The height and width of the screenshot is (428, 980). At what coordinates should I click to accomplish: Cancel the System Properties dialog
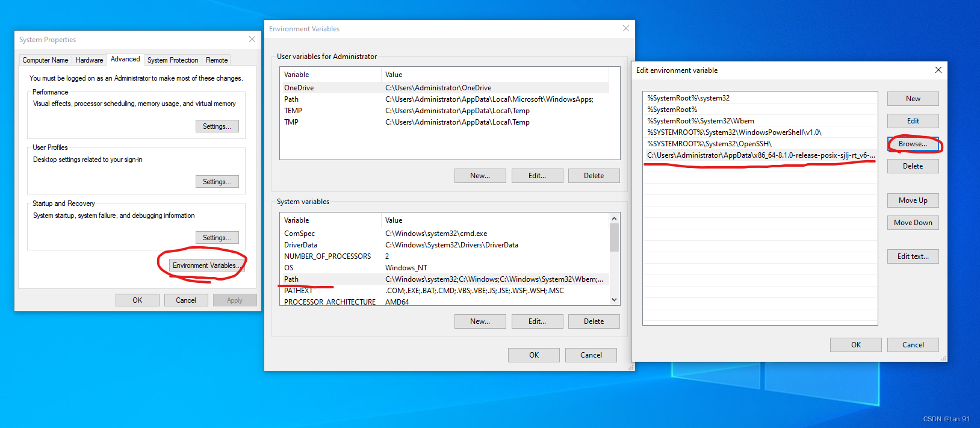click(x=186, y=300)
